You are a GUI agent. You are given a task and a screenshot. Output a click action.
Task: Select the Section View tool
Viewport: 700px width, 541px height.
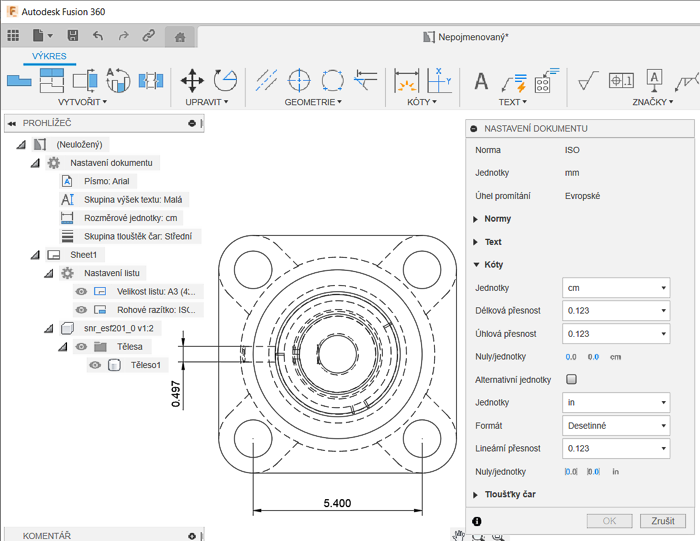point(85,80)
